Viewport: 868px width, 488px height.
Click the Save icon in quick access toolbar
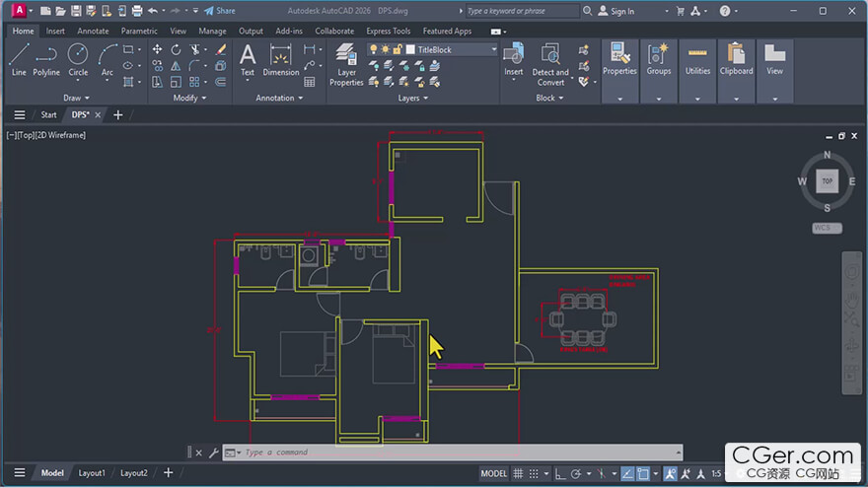coord(76,11)
